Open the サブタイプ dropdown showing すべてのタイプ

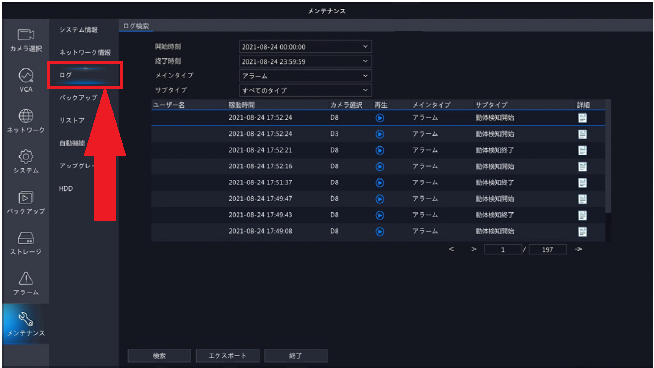point(305,90)
